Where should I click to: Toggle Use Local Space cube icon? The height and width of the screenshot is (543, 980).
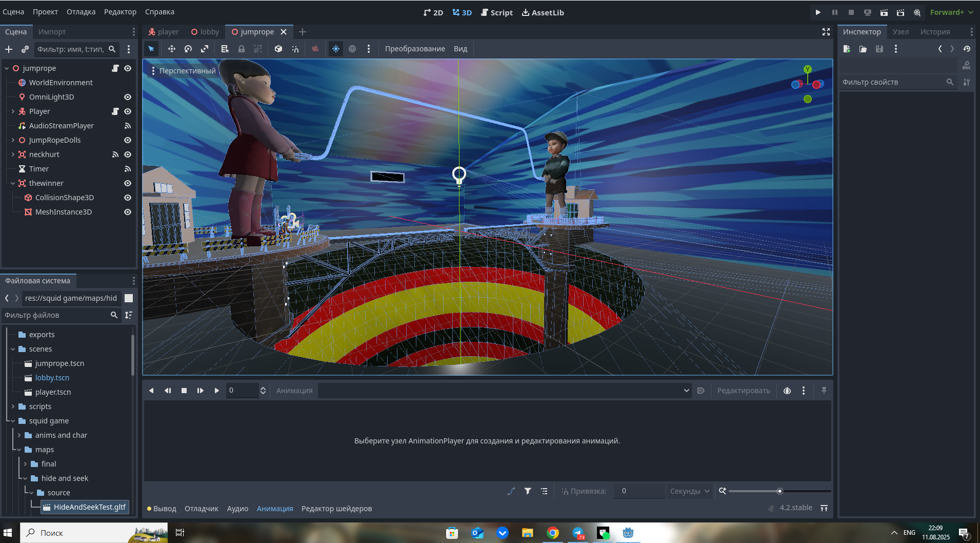click(x=278, y=49)
